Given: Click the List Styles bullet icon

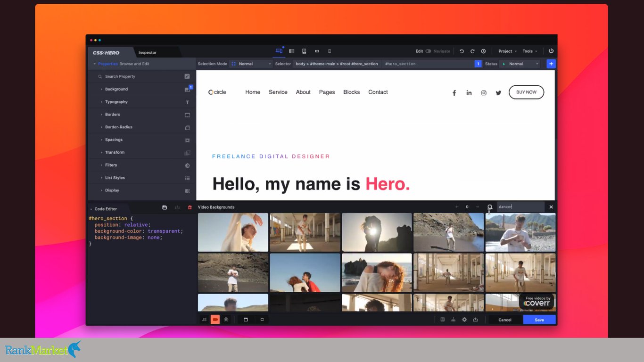Looking at the screenshot, I should pyautogui.click(x=187, y=178).
